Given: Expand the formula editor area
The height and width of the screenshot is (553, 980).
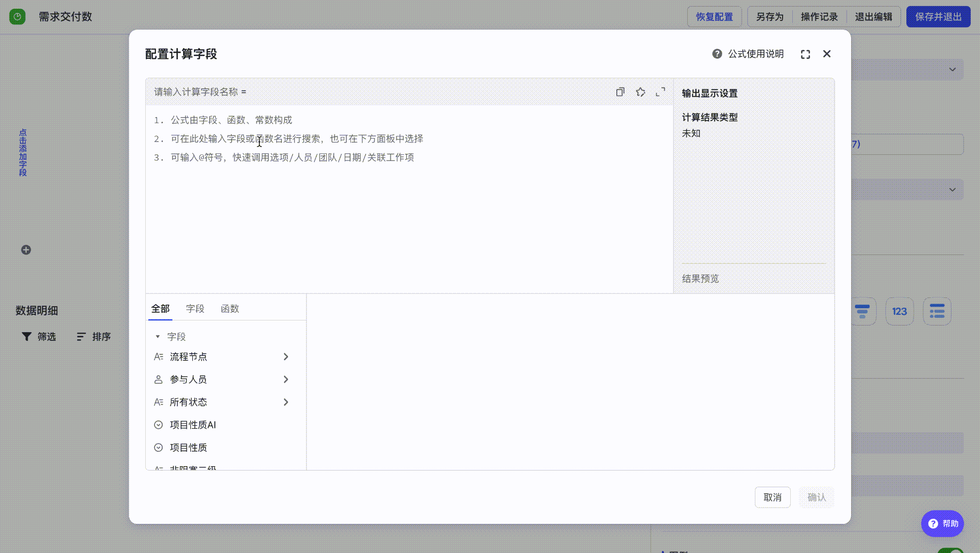Looking at the screenshot, I should 660,92.
